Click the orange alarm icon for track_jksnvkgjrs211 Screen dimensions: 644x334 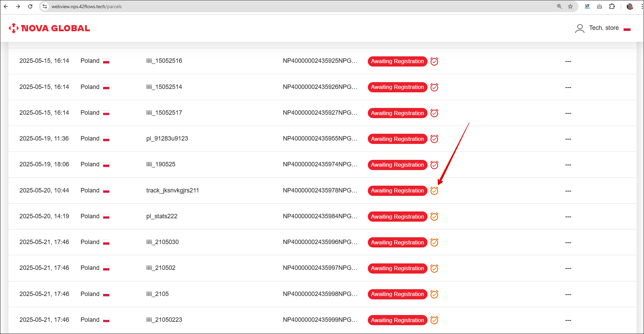coord(434,191)
